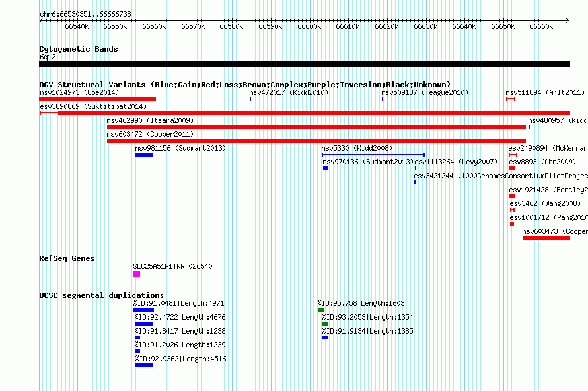Click the 6q12 cytogenetic band label
Viewport: 588px width, 391px height.
48,57
